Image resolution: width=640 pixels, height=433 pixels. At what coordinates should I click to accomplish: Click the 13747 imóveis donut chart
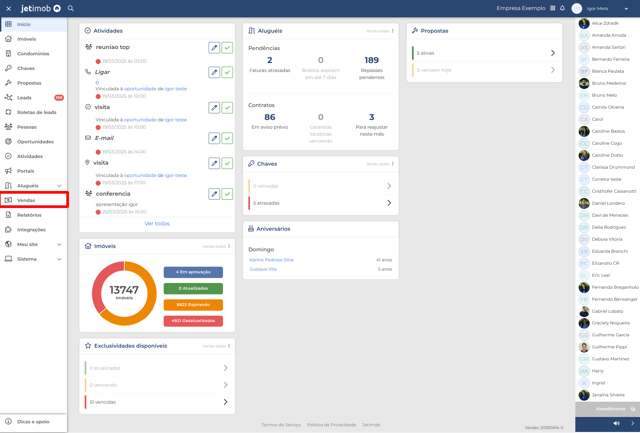[x=124, y=293]
